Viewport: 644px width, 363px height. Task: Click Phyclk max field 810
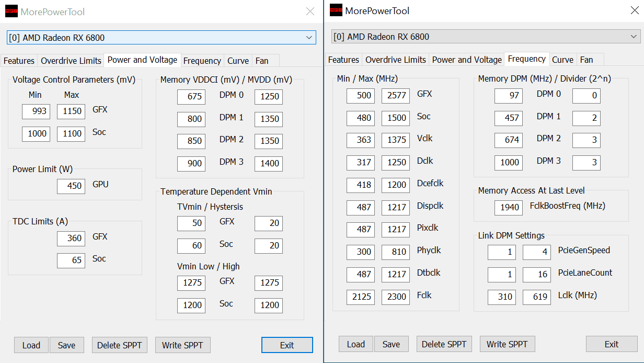pyautogui.click(x=396, y=252)
